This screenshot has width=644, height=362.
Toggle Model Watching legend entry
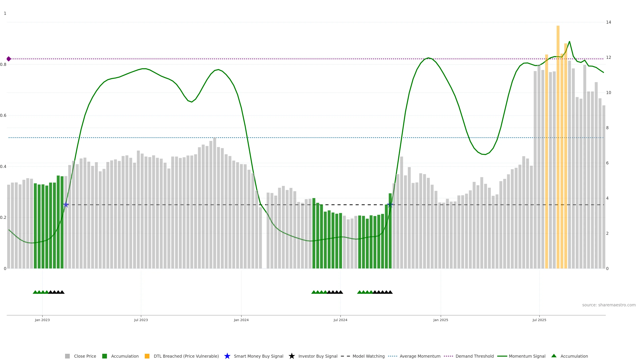click(368, 356)
